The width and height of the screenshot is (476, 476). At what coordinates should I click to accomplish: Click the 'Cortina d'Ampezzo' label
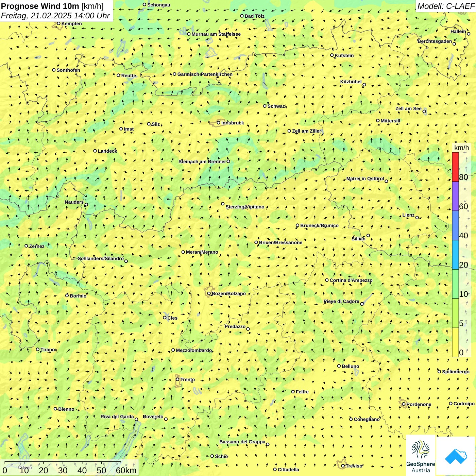click(351, 280)
